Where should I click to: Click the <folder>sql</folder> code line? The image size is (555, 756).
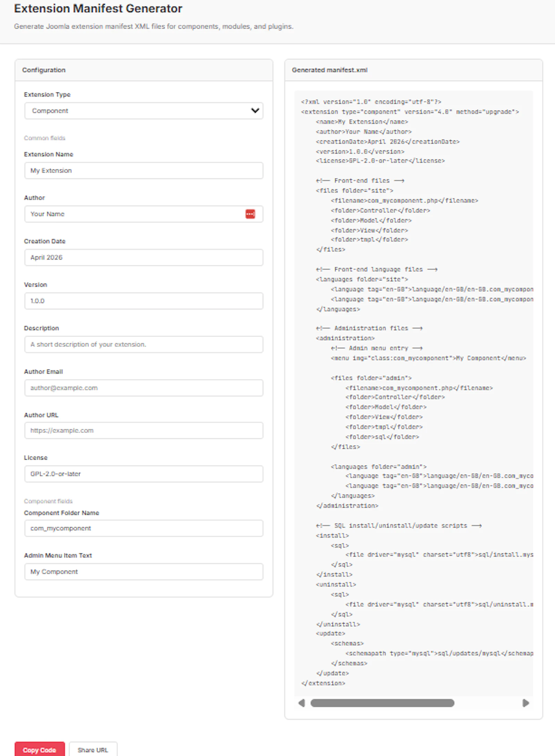coord(382,437)
